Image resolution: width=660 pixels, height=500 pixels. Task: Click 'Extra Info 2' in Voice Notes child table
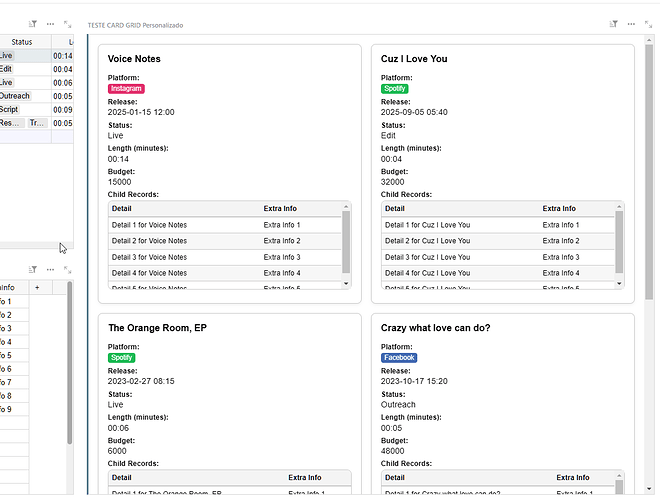tap(282, 241)
